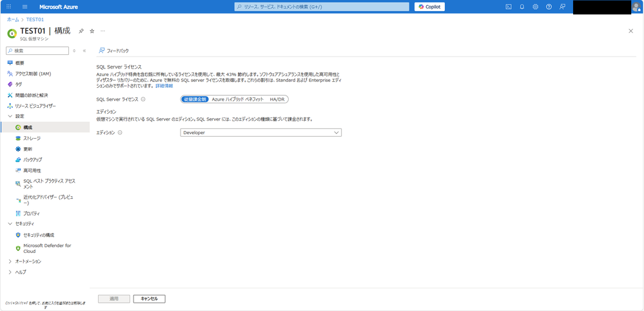The height and width of the screenshot is (311, 644).
Task: Click the 概要 overview icon
Action: pyautogui.click(x=10, y=63)
